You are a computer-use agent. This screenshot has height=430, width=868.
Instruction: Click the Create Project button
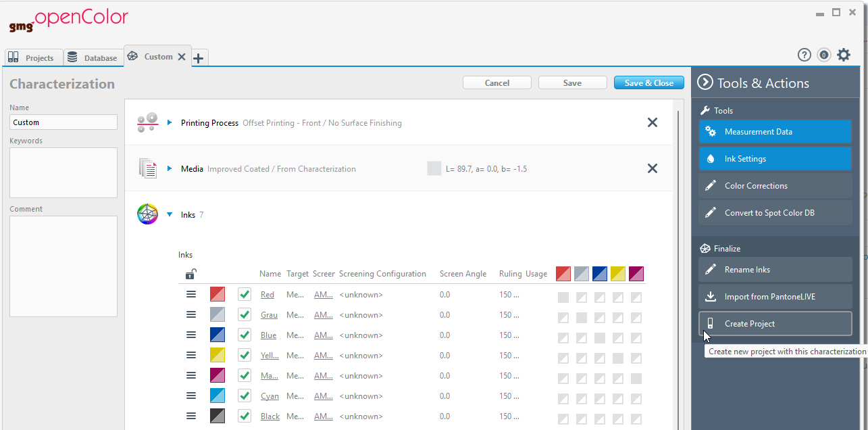click(x=775, y=322)
